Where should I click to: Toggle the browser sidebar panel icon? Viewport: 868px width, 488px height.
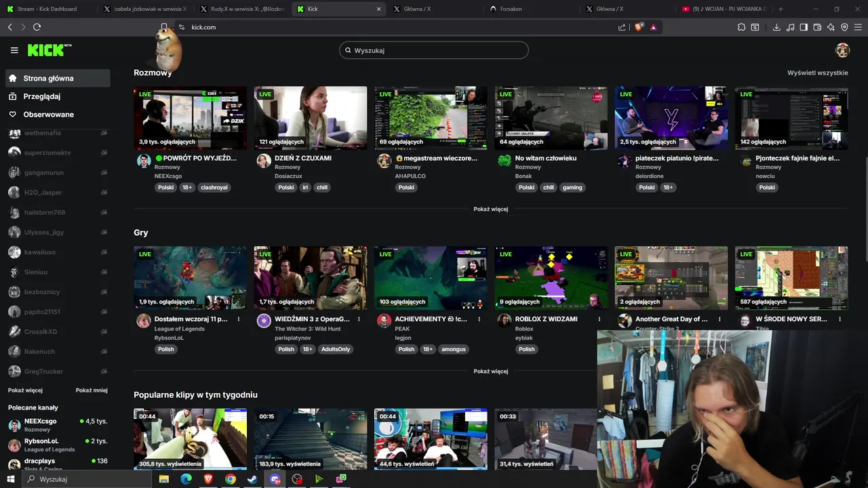click(x=804, y=27)
